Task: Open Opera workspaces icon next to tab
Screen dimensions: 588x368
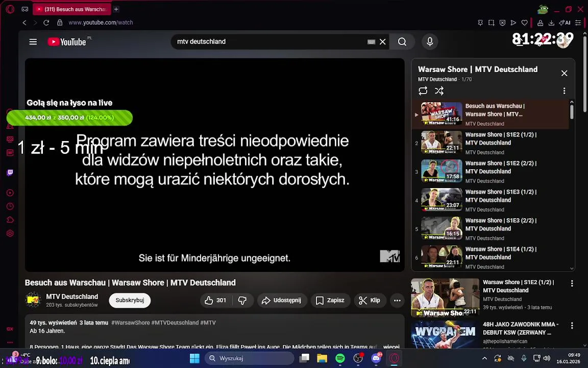Action: (24, 9)
